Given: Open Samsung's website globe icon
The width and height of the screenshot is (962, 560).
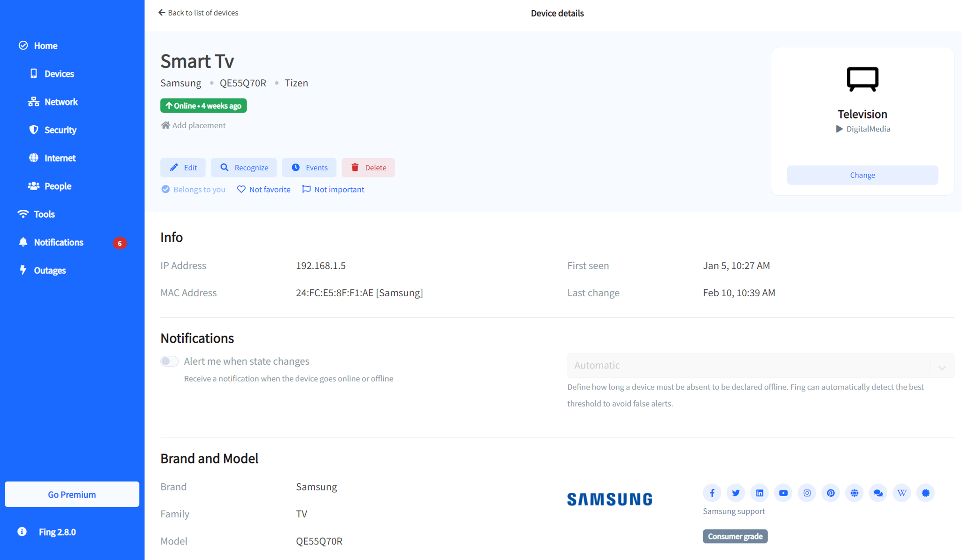Looking at the screenshot, I should (854, 493).
